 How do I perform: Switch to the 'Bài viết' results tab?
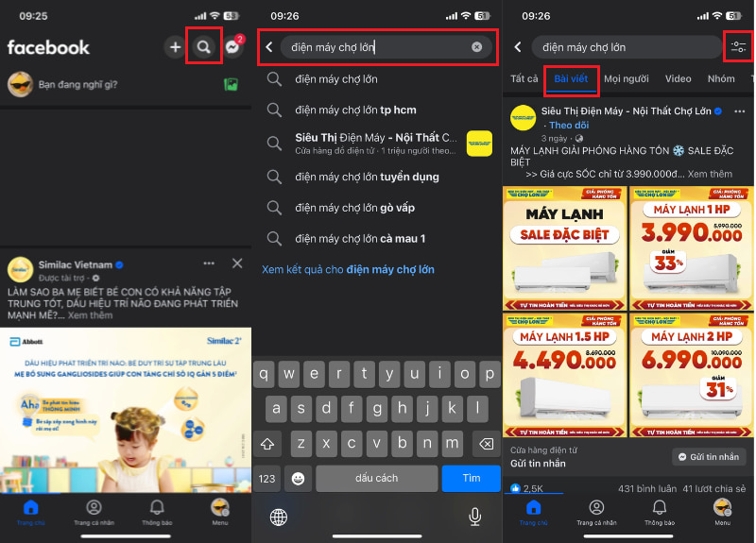(x=571, y=78)
